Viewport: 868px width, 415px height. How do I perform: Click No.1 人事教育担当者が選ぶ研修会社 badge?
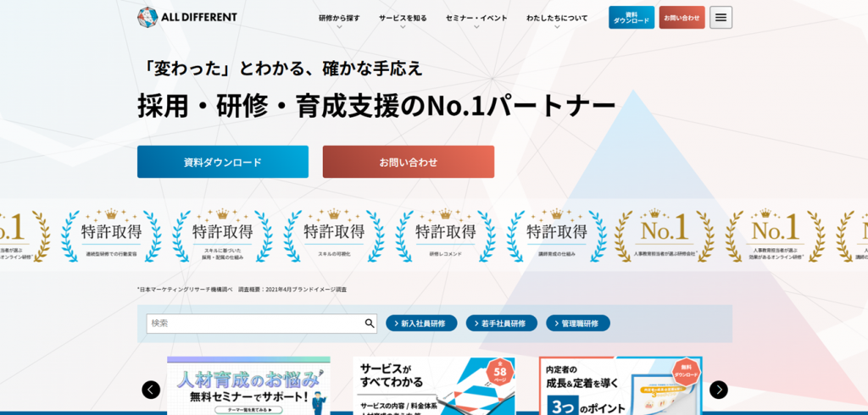coord(664,235)
